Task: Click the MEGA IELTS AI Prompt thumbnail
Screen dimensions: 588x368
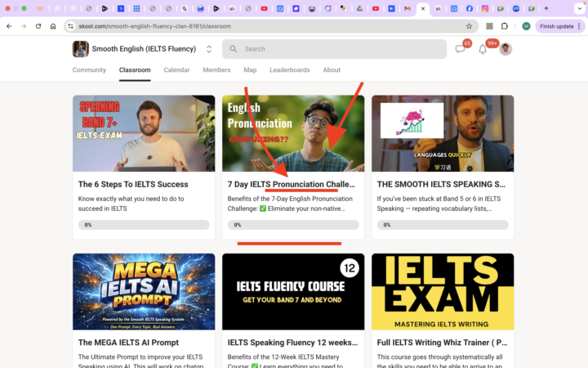Action: (144, 292)
